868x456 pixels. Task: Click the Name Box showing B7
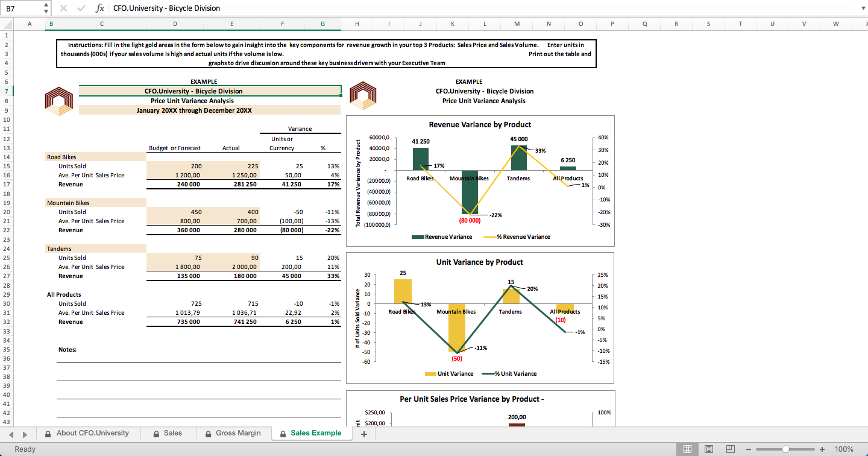pyautogui.click(x=23, y=8)
